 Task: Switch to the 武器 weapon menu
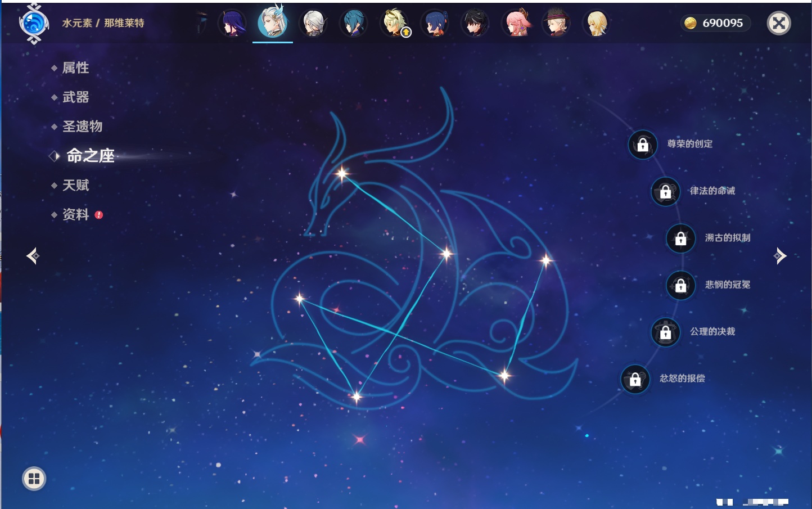point(75,97)
